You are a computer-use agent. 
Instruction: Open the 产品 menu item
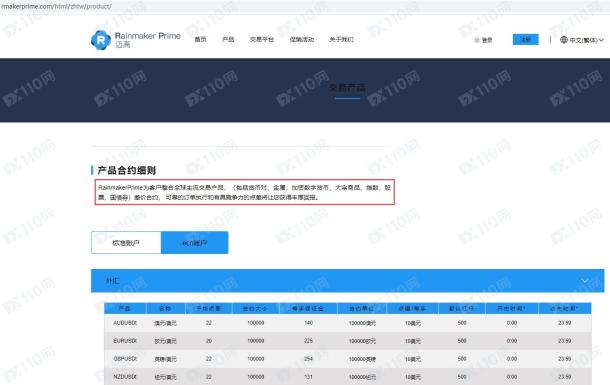point(228,39)
